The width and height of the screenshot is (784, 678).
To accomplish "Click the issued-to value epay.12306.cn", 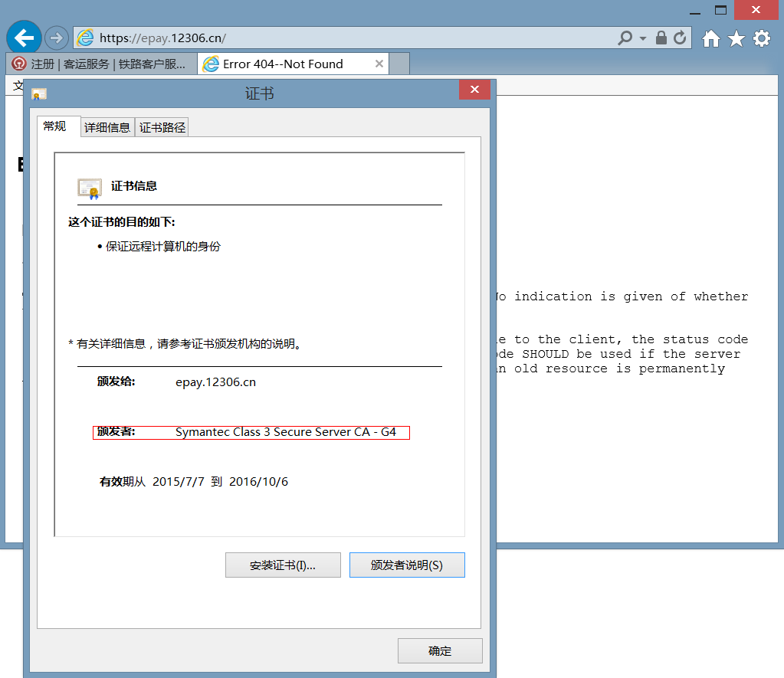I will pyautogui.click(x=215, y=382).
